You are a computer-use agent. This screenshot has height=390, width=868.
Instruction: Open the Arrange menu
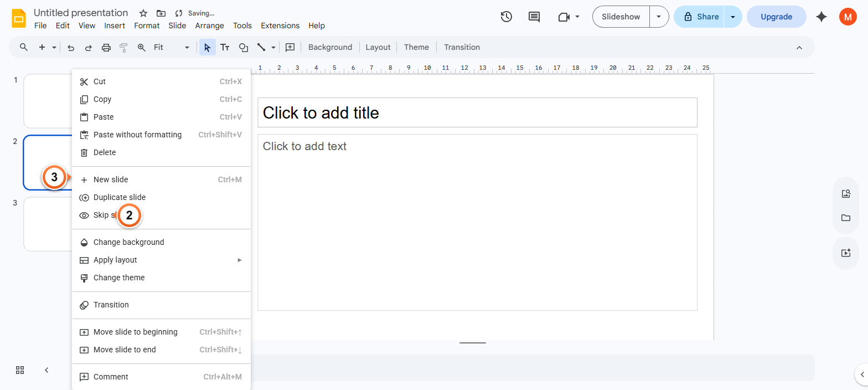tap(210, 25)
